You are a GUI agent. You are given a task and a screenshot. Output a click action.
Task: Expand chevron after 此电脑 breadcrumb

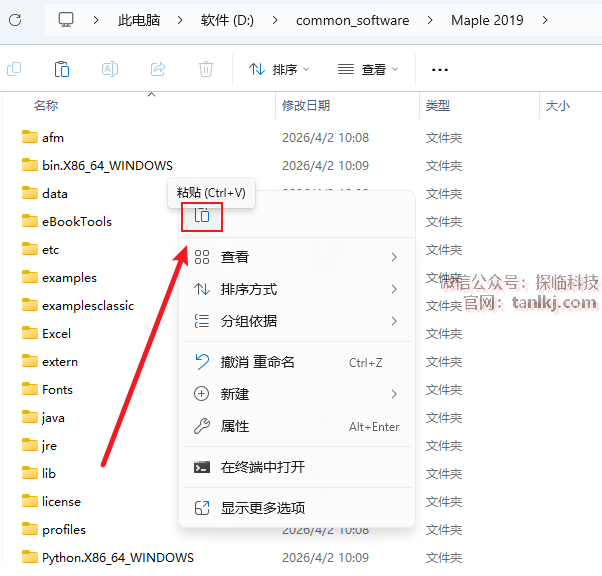pyautogui.click(x=179, y=20)
